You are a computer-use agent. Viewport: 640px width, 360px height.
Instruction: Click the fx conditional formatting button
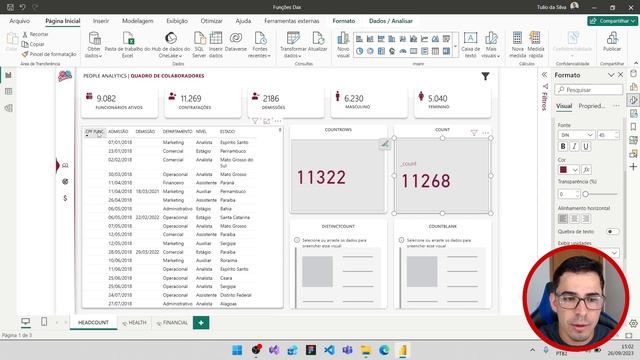pos(586,169)
